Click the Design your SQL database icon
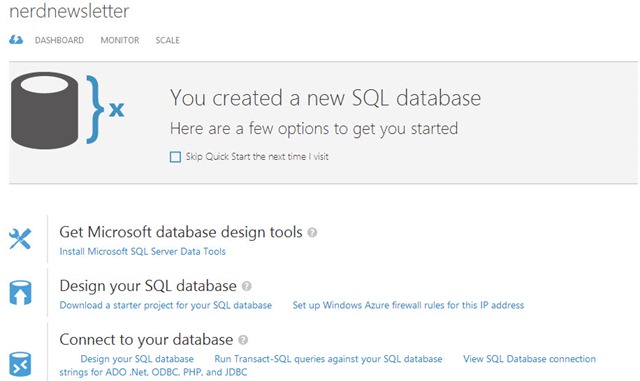This screenshot has height=381, width=640. point(20,292)
